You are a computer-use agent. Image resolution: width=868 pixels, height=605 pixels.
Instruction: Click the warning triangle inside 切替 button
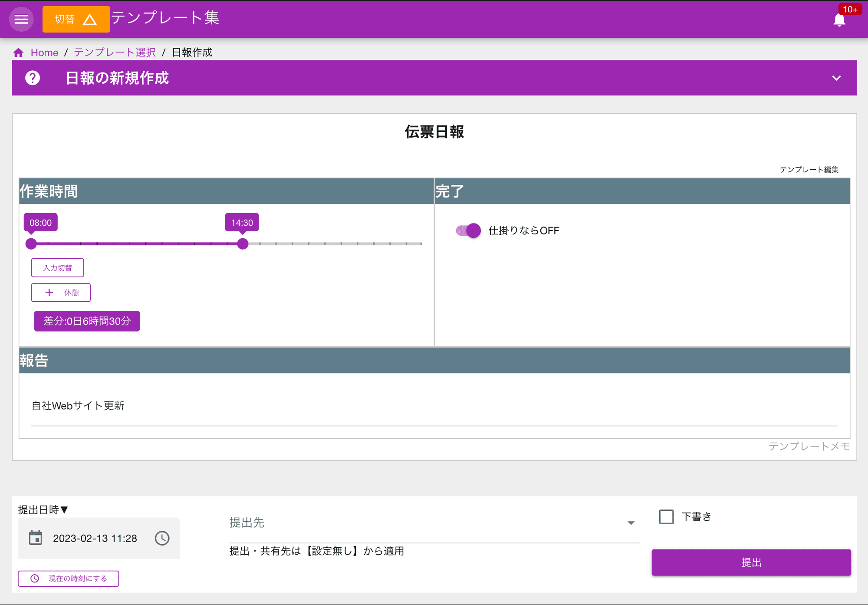tap(90, 19)
